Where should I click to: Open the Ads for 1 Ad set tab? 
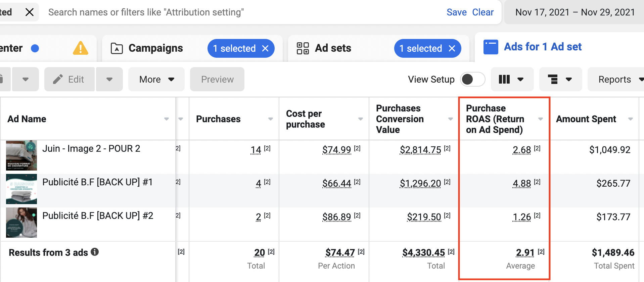pos(543,47)
